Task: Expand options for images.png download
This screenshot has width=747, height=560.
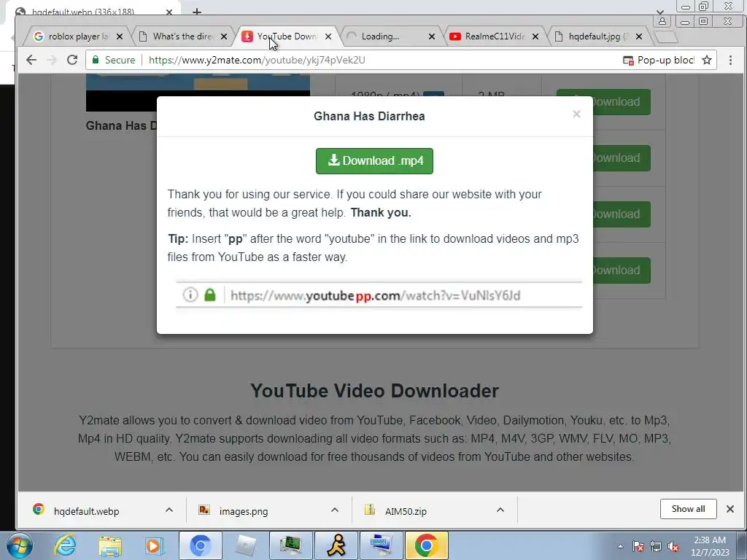Action: point(335,510)
